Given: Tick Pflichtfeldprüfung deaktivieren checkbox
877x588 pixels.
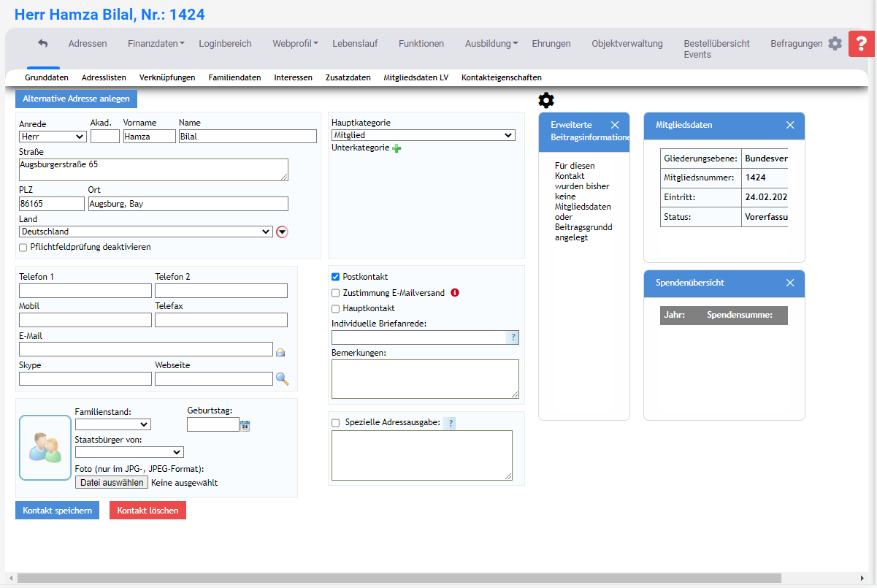Looking at the screenshot, I should click(x=23, y=248).
